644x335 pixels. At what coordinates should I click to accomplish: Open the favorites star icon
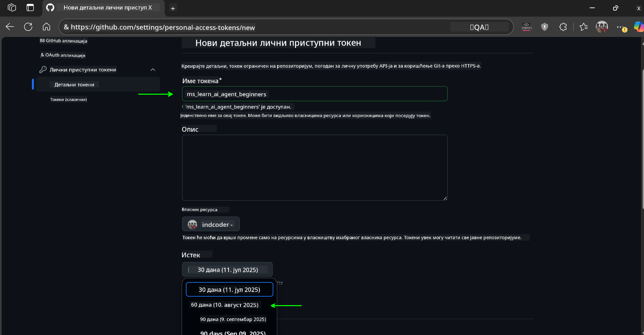coord(584,27)
